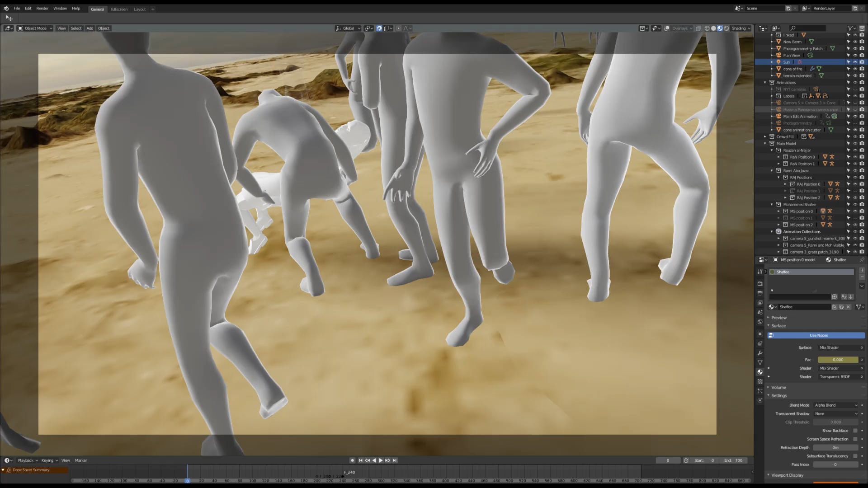The width and height of the screenshot is (868, 488).
Task: Open the Blend Mode dropdown
Action: (x=835, y=405)
